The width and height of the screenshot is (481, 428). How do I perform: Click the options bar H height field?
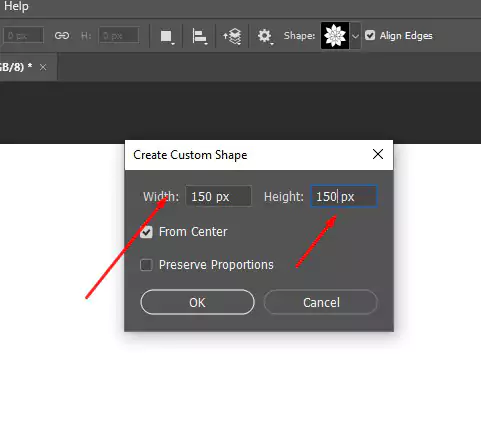click(x=119, y=35)
